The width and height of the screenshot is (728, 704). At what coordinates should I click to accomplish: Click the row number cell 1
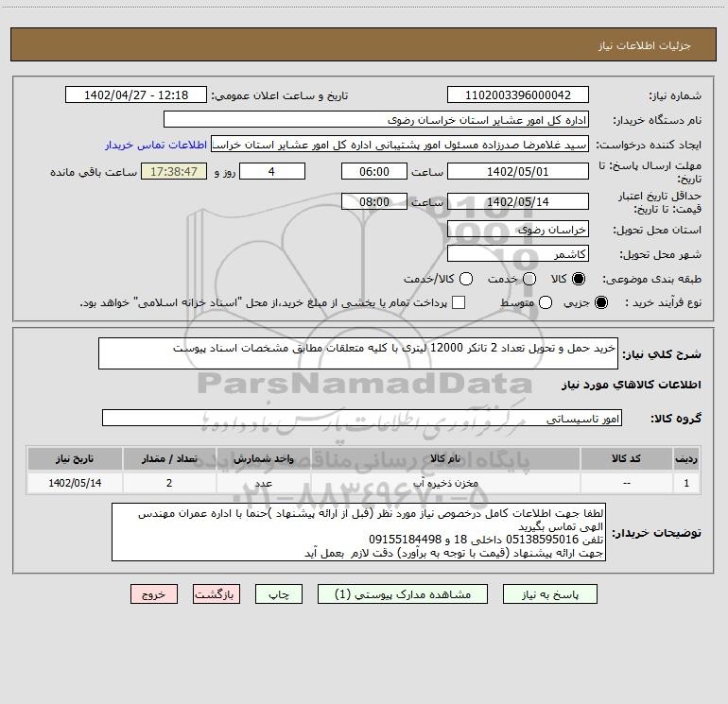(x=686, y=483)
